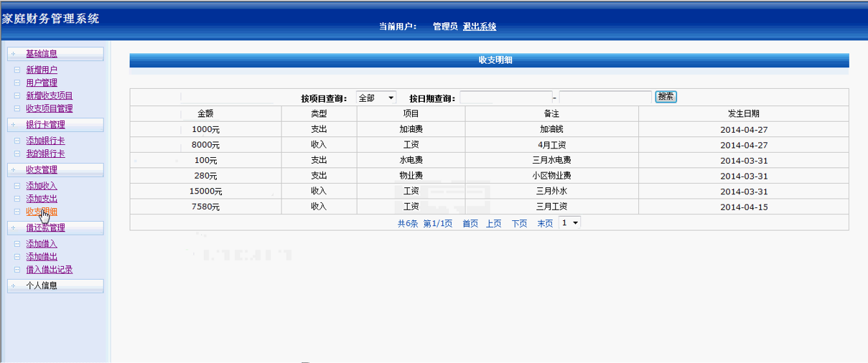Go to 下页 in pagination
The width and height of the screenshot is (868, 363).
[x=519, y=224]
